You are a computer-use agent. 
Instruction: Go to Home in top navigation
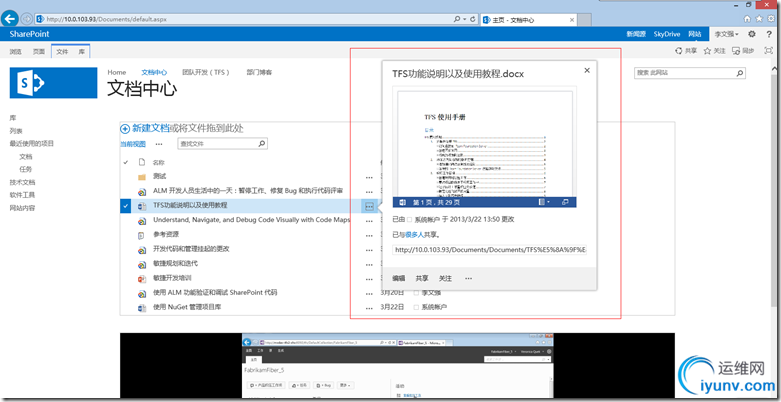(x=117, y=72)
